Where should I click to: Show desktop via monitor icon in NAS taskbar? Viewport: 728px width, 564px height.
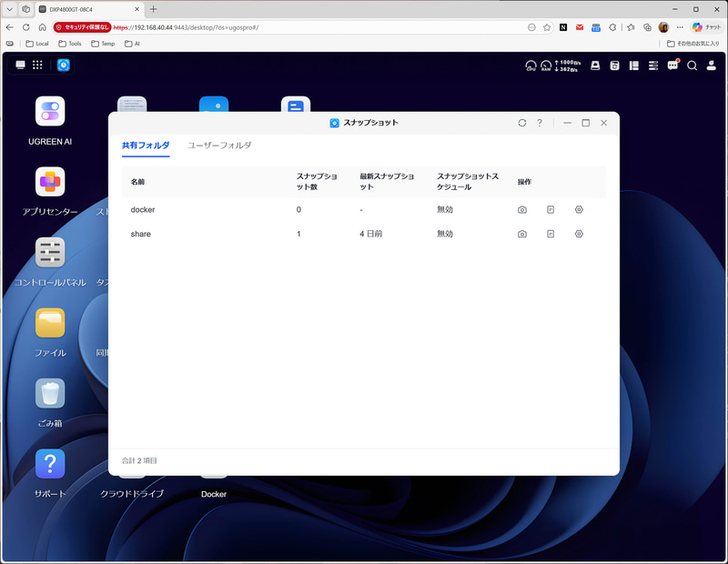pos(20,65)
